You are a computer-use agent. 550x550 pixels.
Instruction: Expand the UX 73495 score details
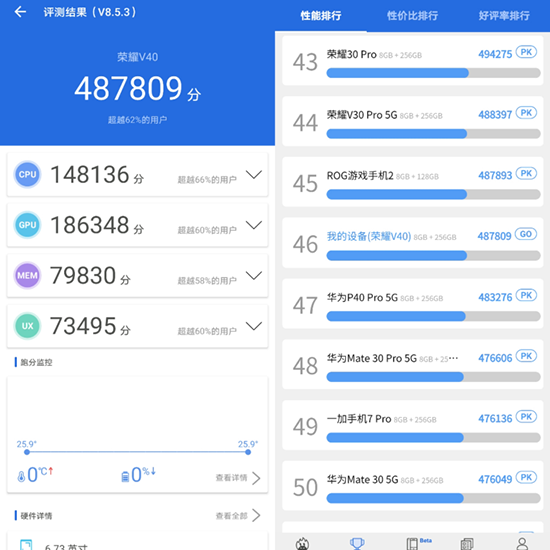254,326
